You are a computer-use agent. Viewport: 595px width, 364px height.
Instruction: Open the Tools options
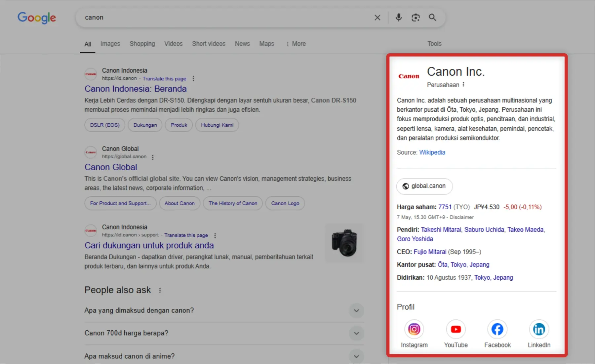click(x=434, y=44)
